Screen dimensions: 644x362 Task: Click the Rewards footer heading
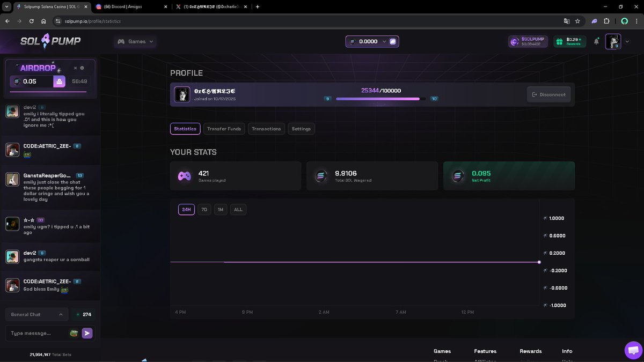pos(531,351)
